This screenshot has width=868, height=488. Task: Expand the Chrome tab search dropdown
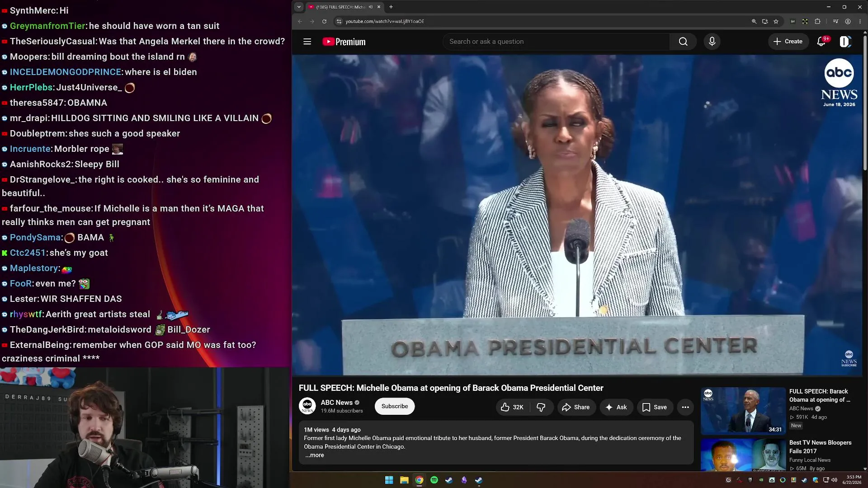pyautogui.click(x=299, y=7)
